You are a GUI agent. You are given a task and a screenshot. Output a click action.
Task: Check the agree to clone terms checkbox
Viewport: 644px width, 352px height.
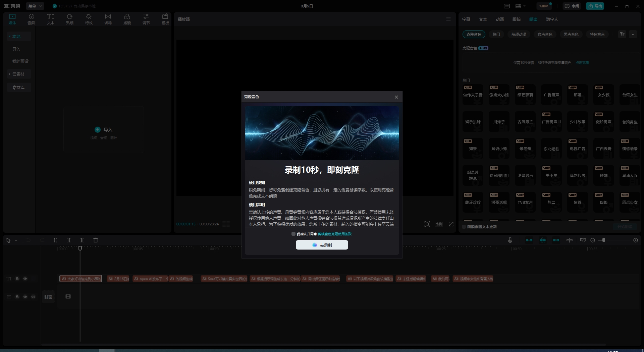click(x=293, y=234)
